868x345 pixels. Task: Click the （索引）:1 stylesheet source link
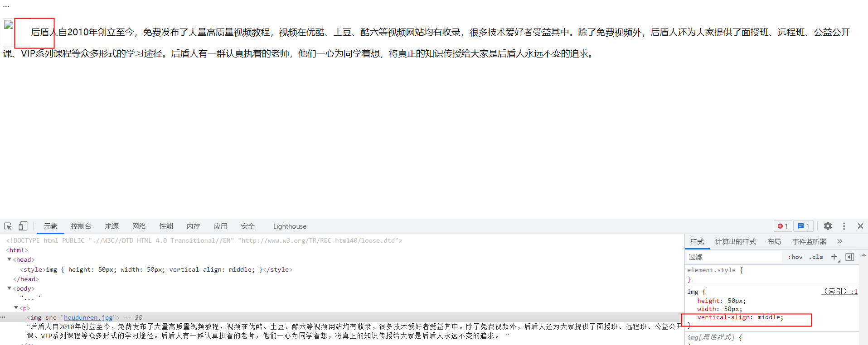(x=839, y=292)
